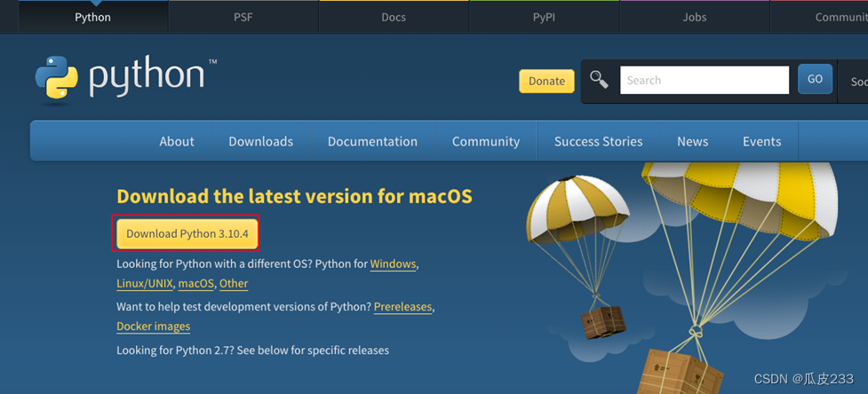Open the PyPI top tab

pos(544,17)
